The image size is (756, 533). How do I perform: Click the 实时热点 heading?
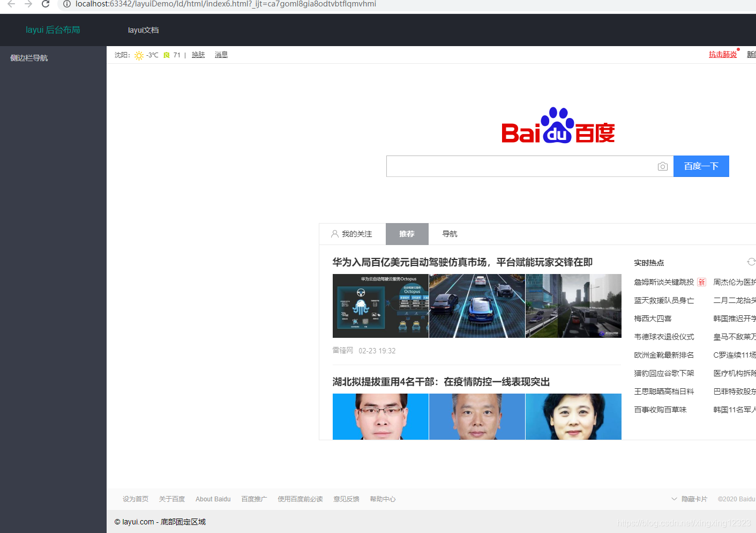[x=649, y=263]
